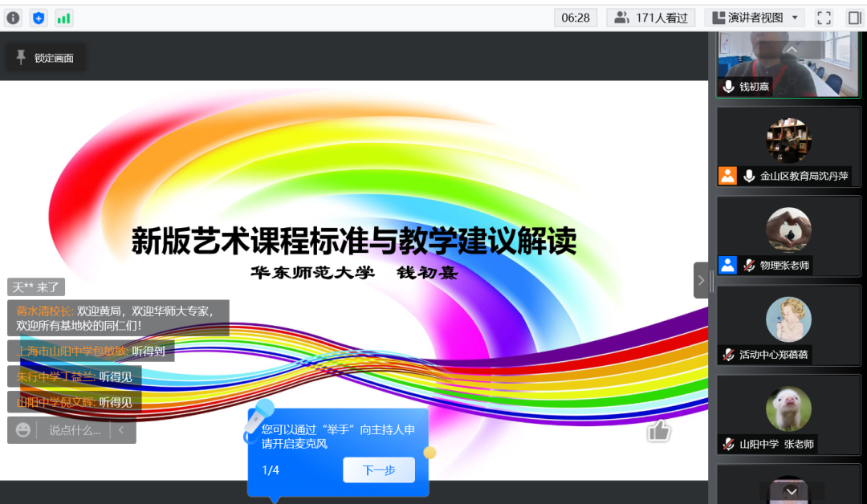
Task: Click the blue attendee icon beside 物理张老师
Action: click(727, 265)
